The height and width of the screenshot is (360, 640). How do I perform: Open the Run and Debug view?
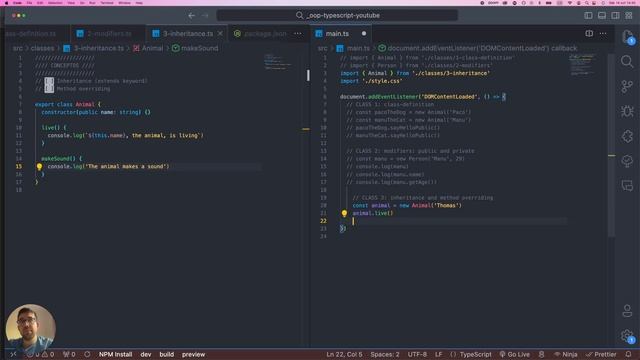[x=627, y=111]
